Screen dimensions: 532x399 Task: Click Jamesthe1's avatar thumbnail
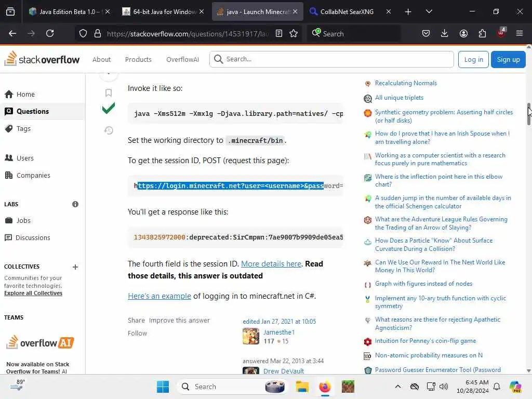pos(251,336)
